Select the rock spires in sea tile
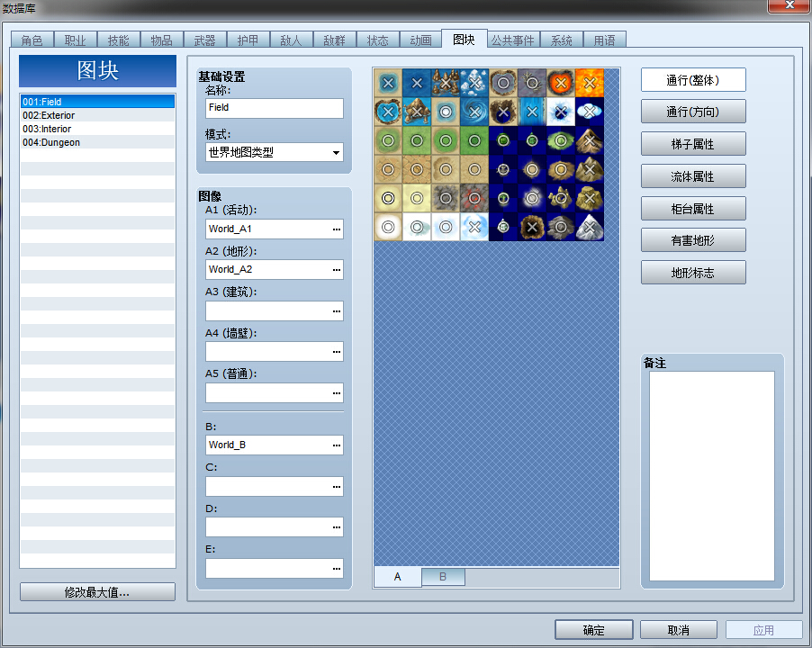 pos(446,83)
